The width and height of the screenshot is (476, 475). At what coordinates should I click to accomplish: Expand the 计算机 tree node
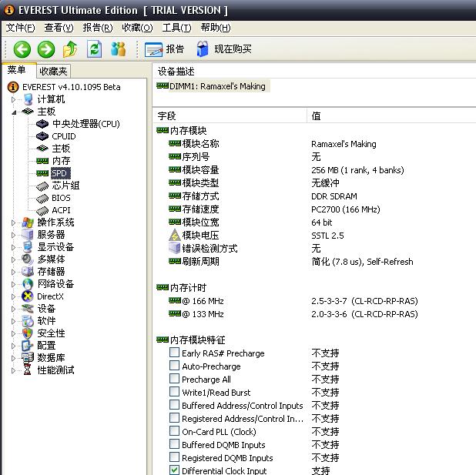[x=13, y=99]
